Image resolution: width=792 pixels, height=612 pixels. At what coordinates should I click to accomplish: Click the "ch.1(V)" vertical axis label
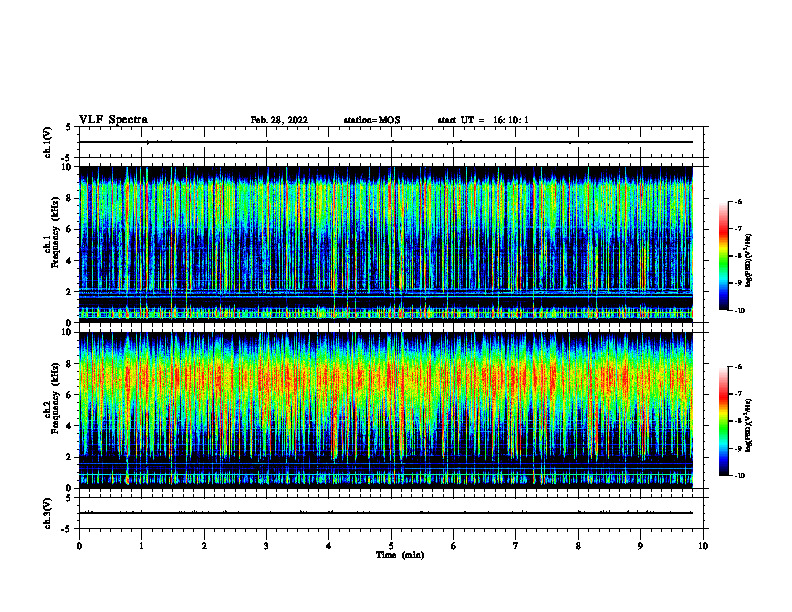(48, 142)
